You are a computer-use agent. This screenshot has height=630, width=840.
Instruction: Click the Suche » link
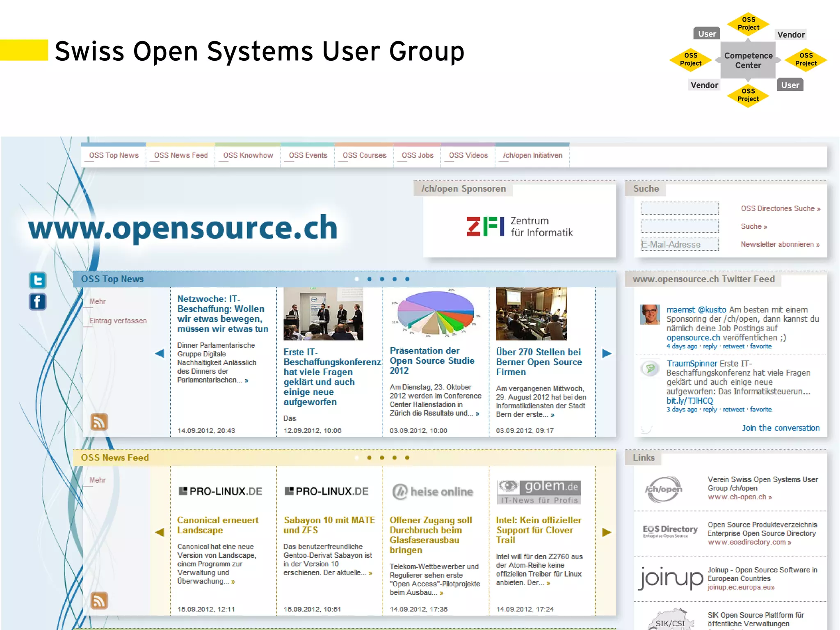[754, 227]
